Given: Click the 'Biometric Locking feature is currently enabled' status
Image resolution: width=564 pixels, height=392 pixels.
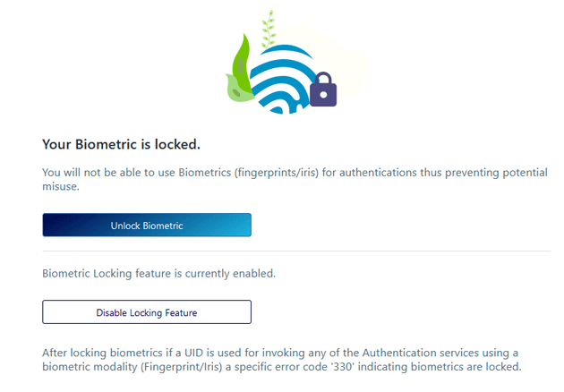Looking at the screenshot, I should click(x=158, y=273).
